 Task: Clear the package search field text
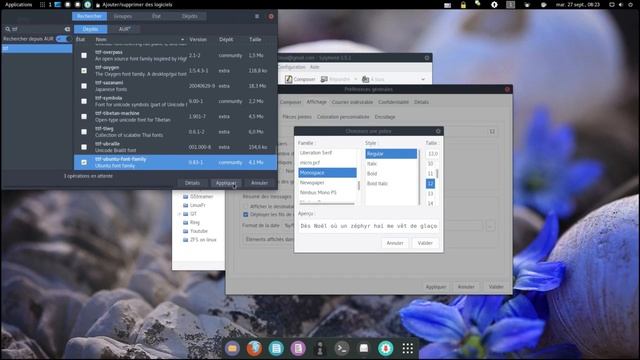click(67, 29)
